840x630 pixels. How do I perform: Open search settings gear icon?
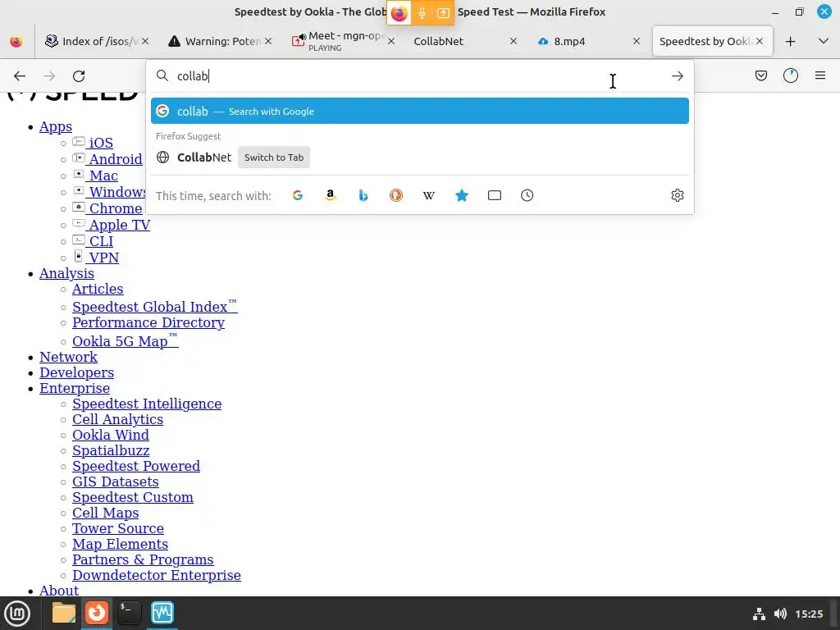677,195
